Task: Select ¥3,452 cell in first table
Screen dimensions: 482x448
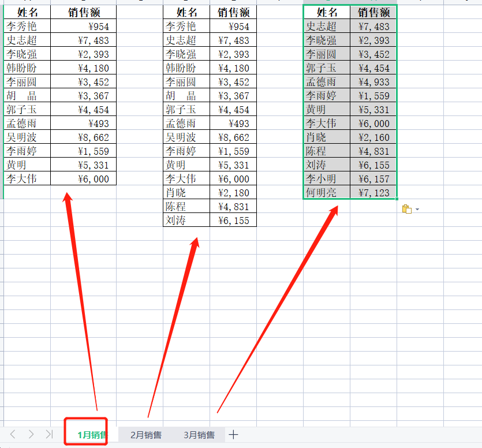Action: [x=83, y=81]
